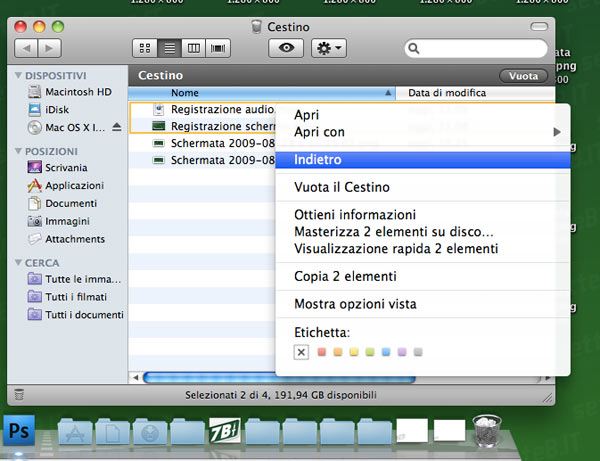The image size is (600, 461).
Task: Open Immagini in the sidebar
Action: (x=59, y=221)
